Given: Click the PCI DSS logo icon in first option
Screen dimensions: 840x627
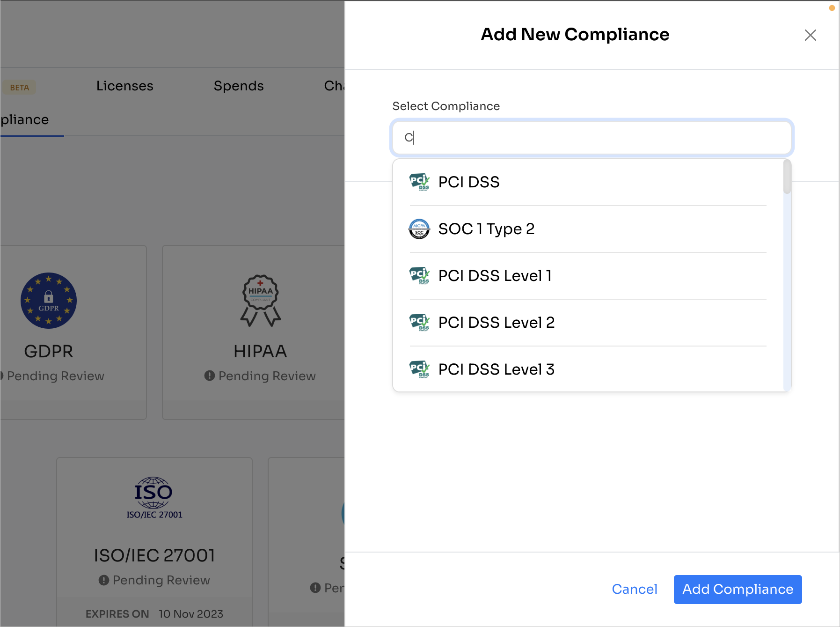Looking at the screenshot, I should (x=419, y=182).
